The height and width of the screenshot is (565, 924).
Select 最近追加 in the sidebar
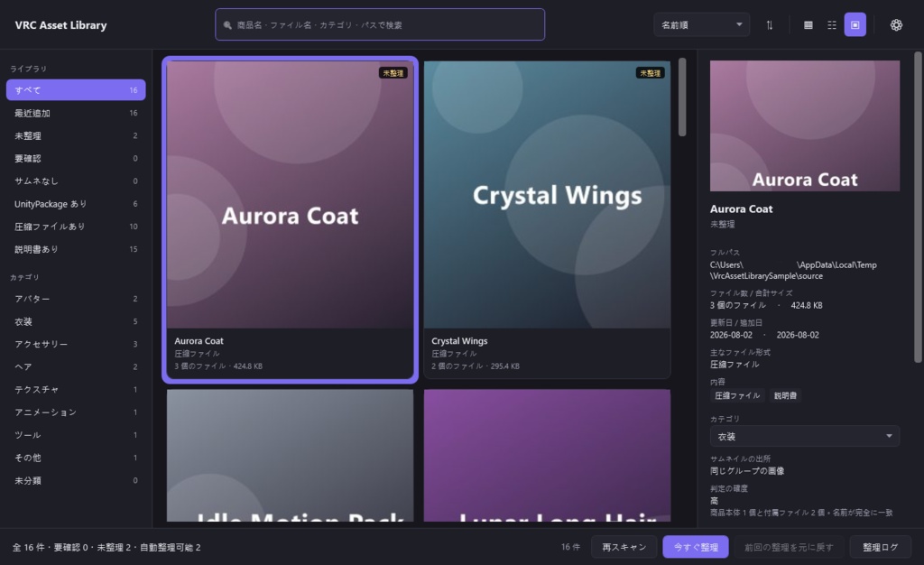pos(76,113)
